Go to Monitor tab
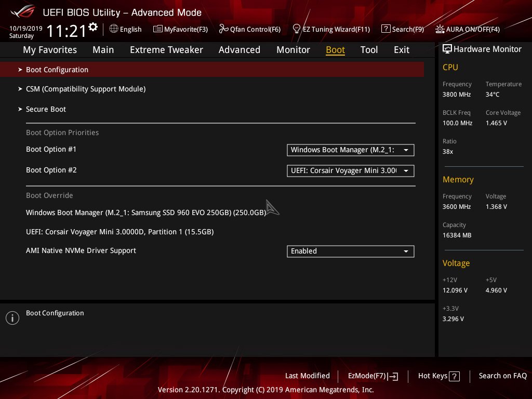 click(293, 50)
